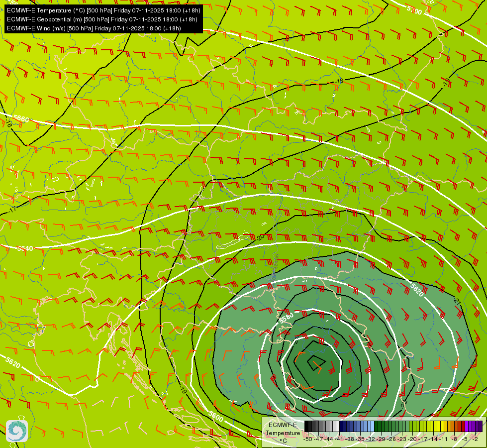This screenshot has height=448, width=487.
Task: Click the -8 value on the legend scale
Action: (454, 440)
